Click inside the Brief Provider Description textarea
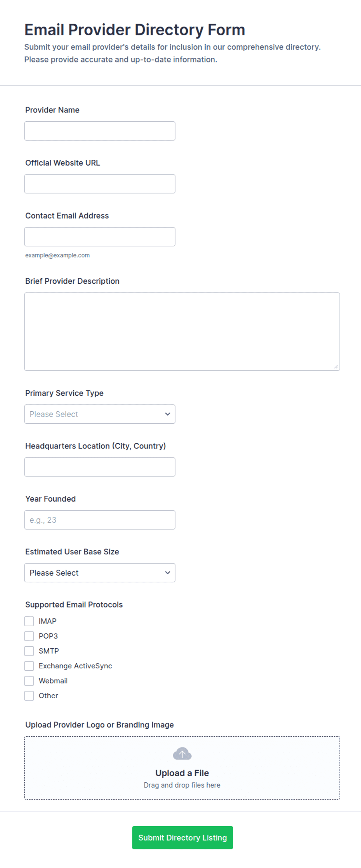Screen dimensions: 361x868 coord(182,331)
